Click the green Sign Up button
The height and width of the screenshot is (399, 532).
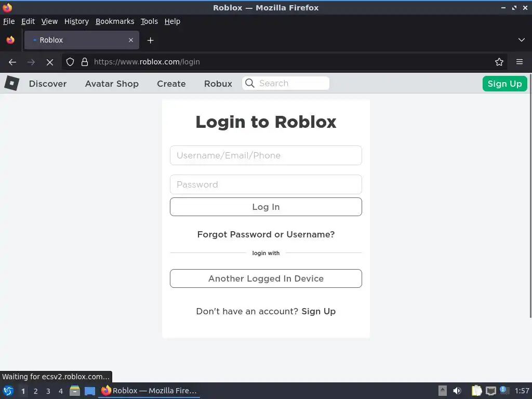(504, 84)
